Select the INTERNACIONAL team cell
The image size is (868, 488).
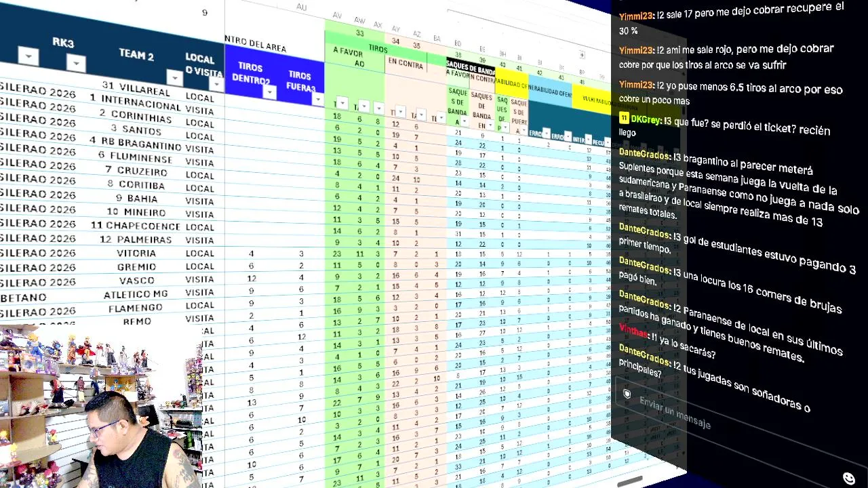136,103
